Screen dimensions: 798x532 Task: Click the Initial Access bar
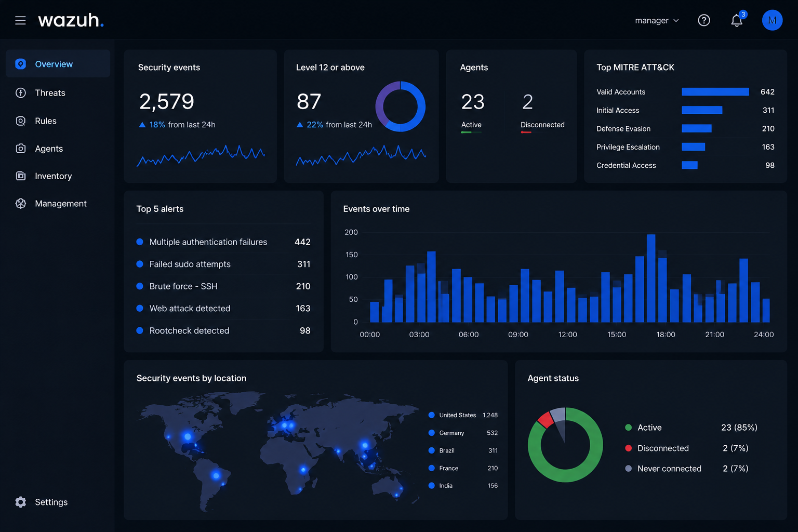point(702,110)
